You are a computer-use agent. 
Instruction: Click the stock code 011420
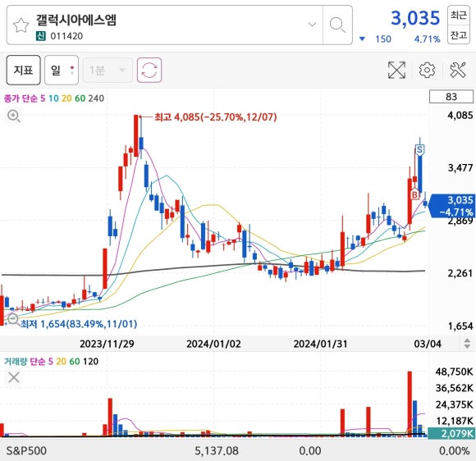(x=66, y=36)
